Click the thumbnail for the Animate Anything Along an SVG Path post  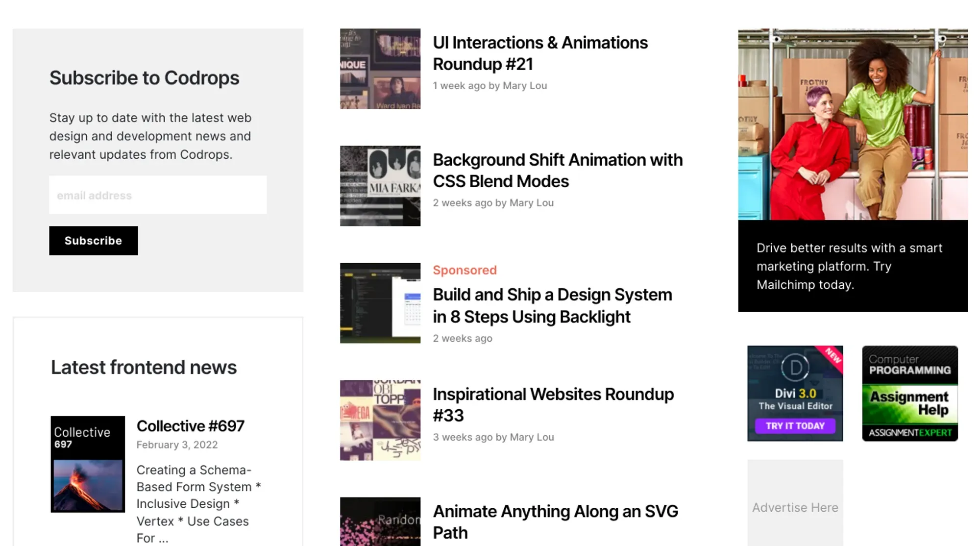(x=380, y=521)
